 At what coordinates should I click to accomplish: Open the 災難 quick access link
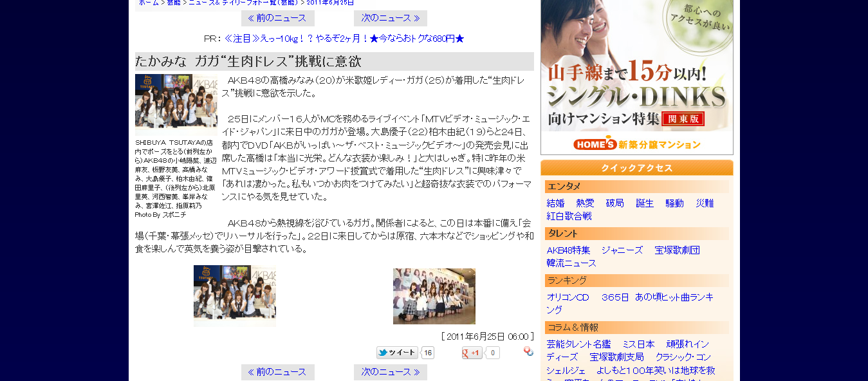point(705,203)
